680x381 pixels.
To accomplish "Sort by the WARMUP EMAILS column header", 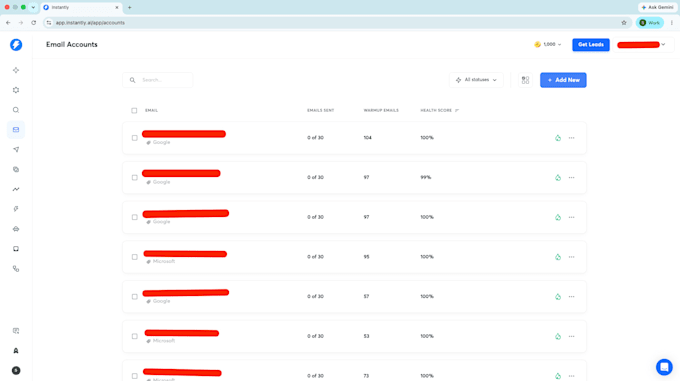I will tap(381, 111).
